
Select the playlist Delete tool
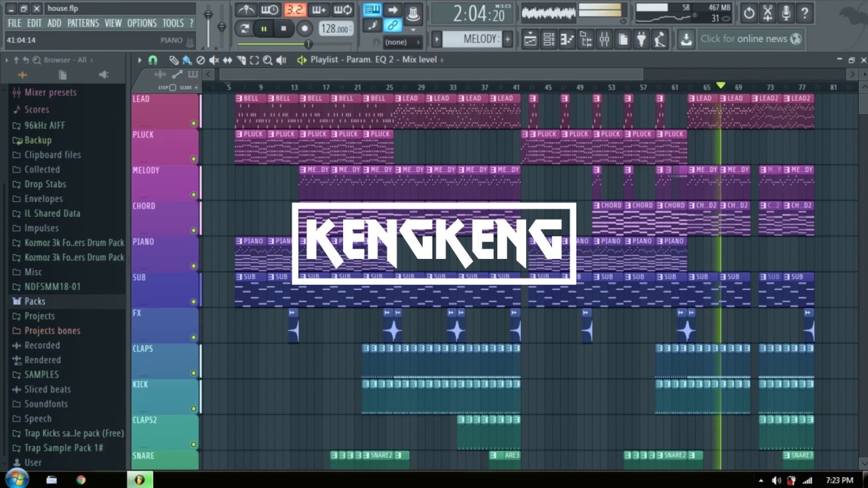tap(200, 60)
